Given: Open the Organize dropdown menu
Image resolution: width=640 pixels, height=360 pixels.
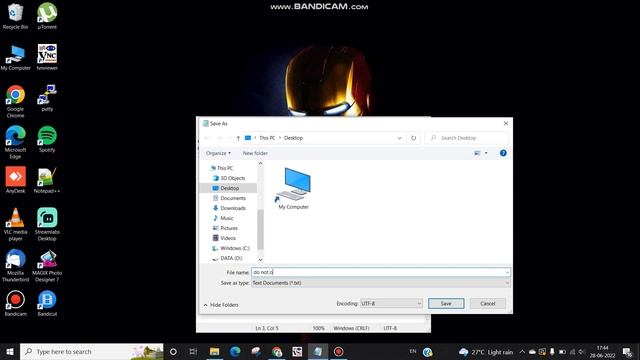Looking at the screenshot, I should click(x=218, y=153).
